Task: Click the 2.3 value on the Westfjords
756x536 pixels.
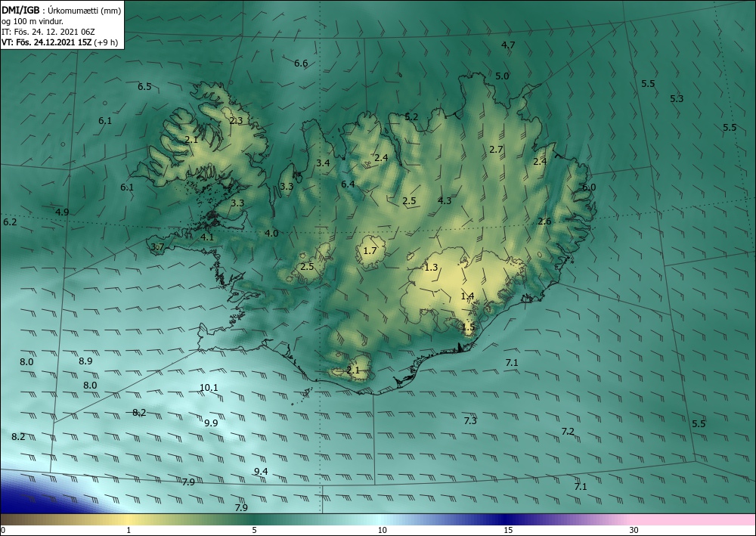Action: click(236, 120)
